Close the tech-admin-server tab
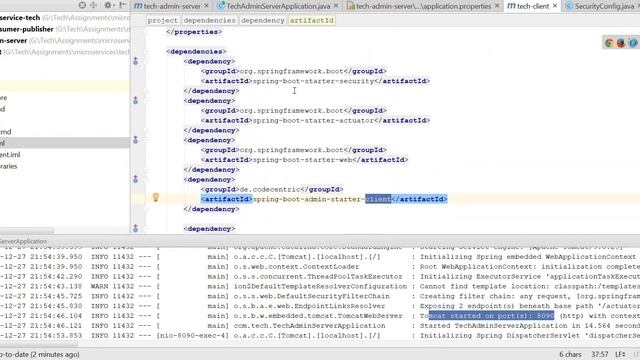This screenshot has width=640, height=360. pos(206,6)
